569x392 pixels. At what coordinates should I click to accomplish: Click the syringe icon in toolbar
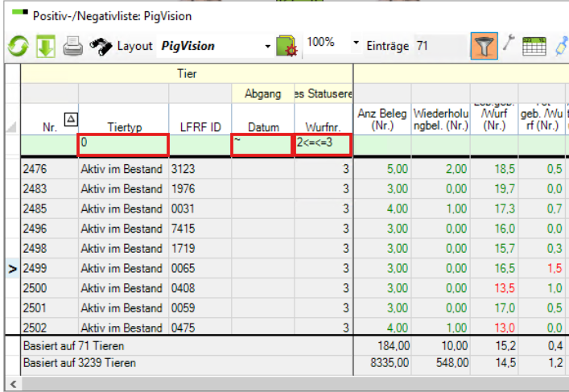[x=562, y=47]
